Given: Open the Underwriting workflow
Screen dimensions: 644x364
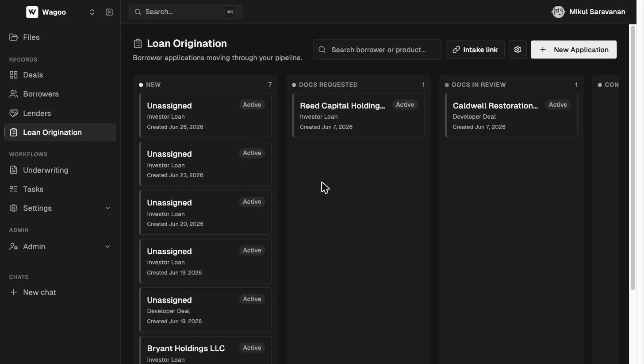Looking at the screenshot, I should [x=60, y=170].
